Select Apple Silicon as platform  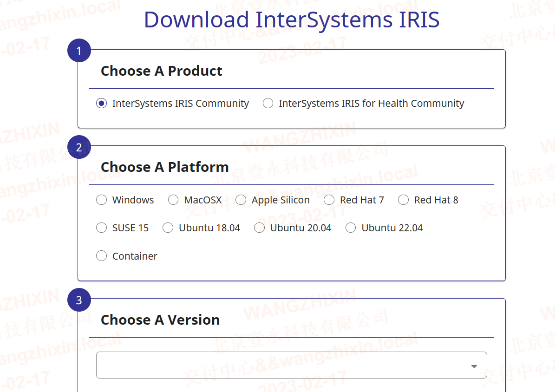pos(241,200)
